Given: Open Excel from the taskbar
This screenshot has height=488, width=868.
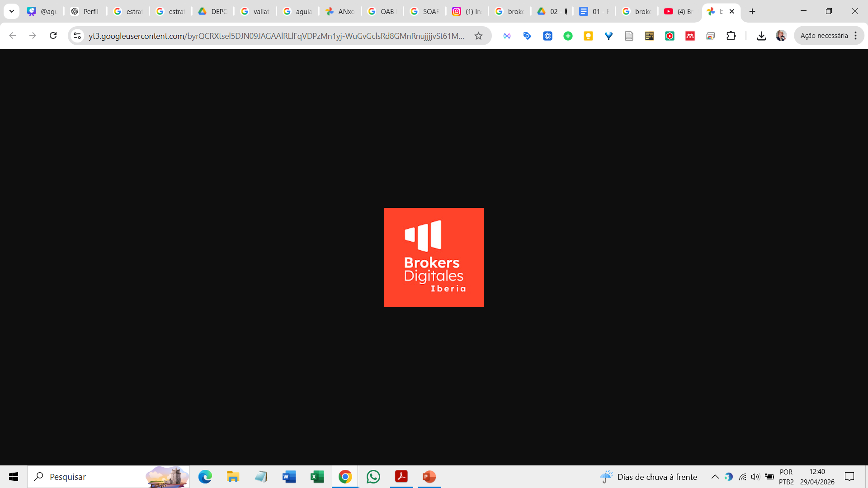Looking at the screenshot, I should tap(317, 477).
